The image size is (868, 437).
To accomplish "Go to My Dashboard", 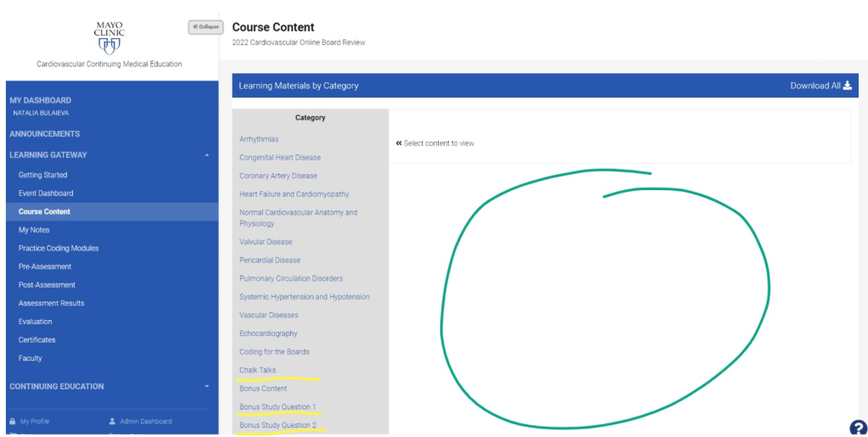I will (x=41, y=100).
